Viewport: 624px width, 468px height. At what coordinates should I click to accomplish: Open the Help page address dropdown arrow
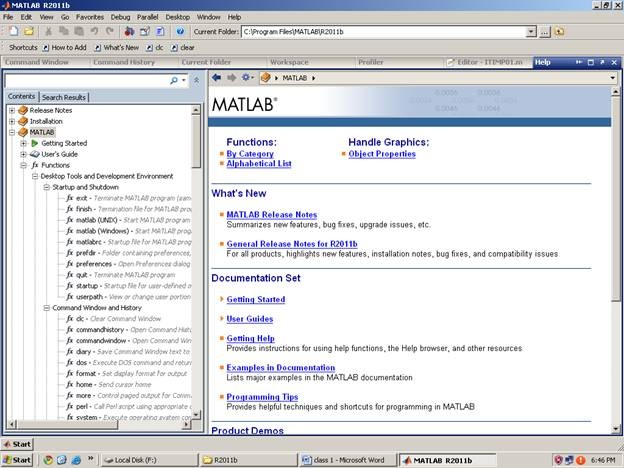612,78
